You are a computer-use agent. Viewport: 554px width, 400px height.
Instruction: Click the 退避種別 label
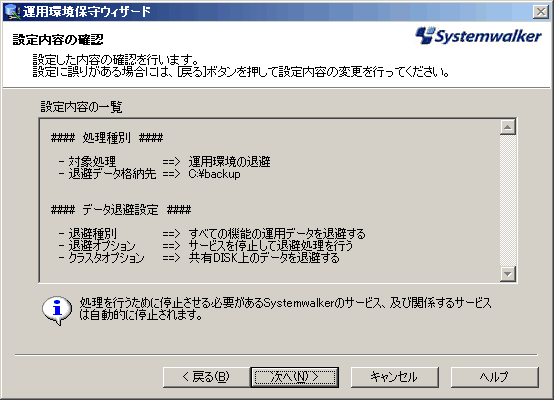[x=92, y=234]
